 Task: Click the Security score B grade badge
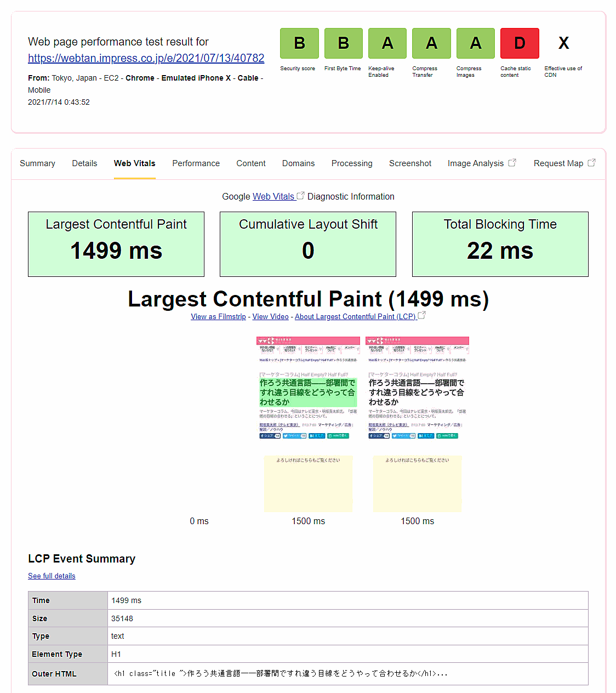pos(299,43)
